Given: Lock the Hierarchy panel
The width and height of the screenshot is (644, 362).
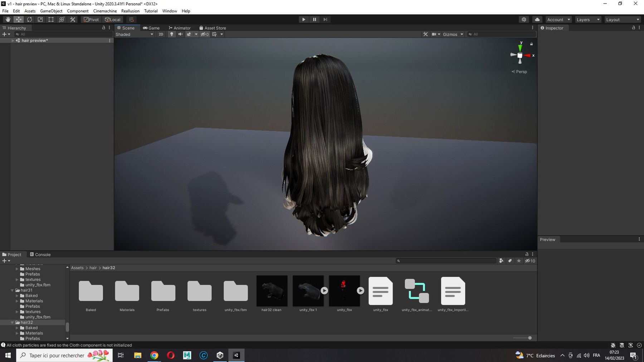Looking at the screenshot, I should coord(104,28).
